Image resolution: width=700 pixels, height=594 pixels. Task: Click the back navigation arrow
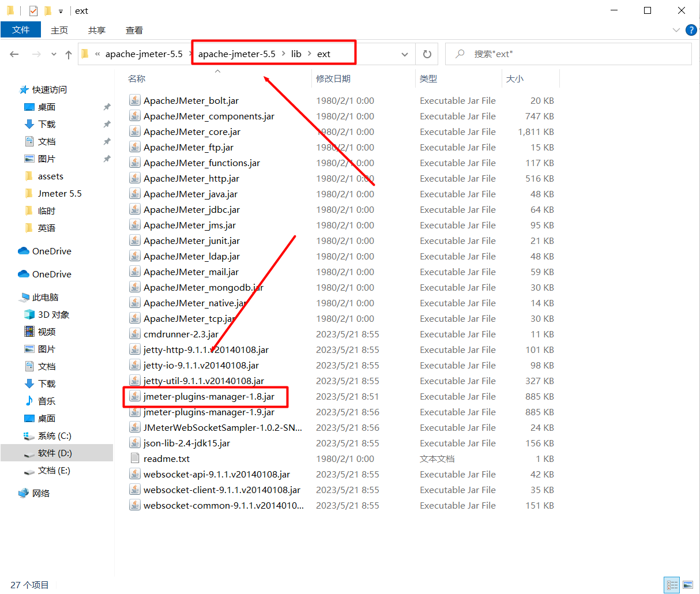click(14, 53)
